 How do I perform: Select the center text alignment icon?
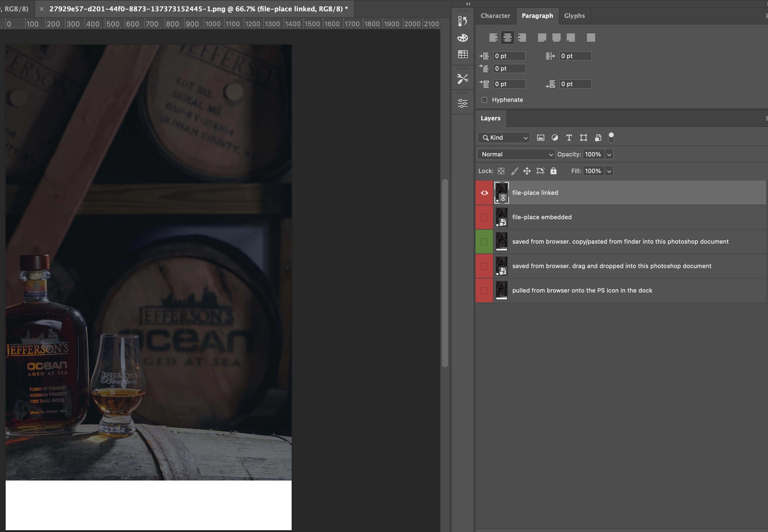pos(507,37)
